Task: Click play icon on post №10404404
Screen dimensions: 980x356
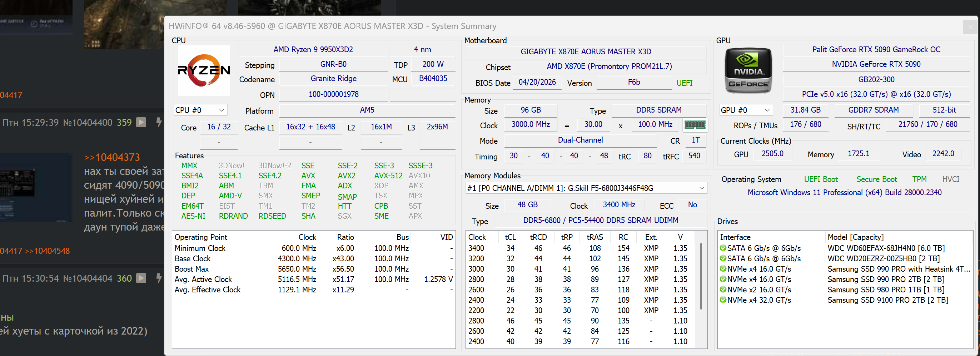Action: (x=141, y=278)
